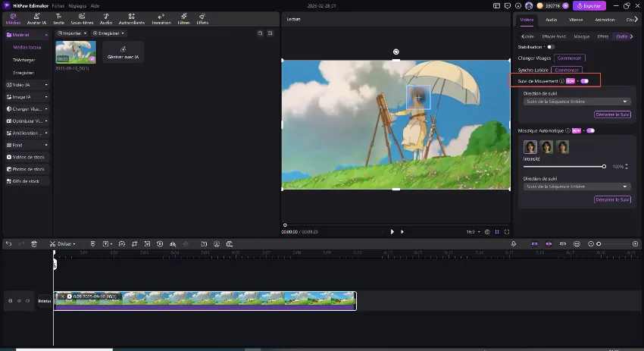Click the crop icon in timeline toolbar
The height and width of the screenshot is (351, 644).
[x=134, y=243]
